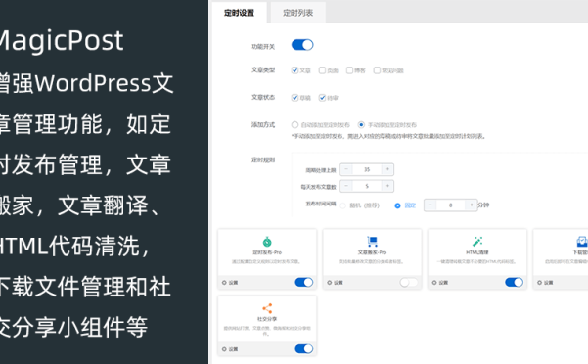Switch to the 定时设置 tab

pos(239,13)
